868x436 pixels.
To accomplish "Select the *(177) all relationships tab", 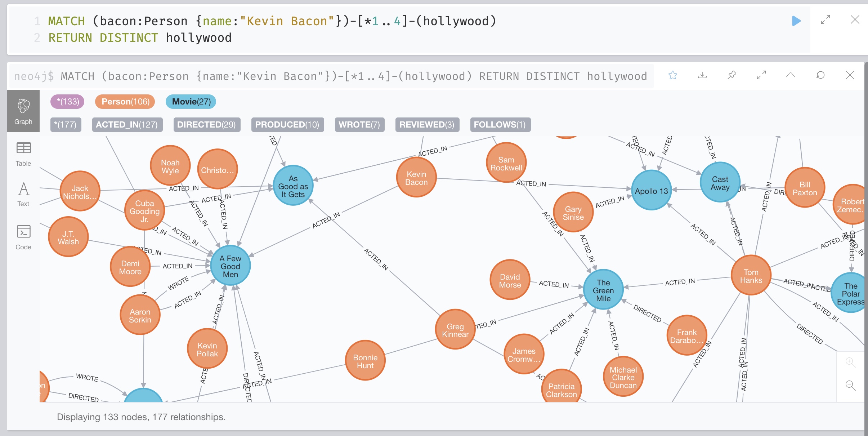I will 66,124.
